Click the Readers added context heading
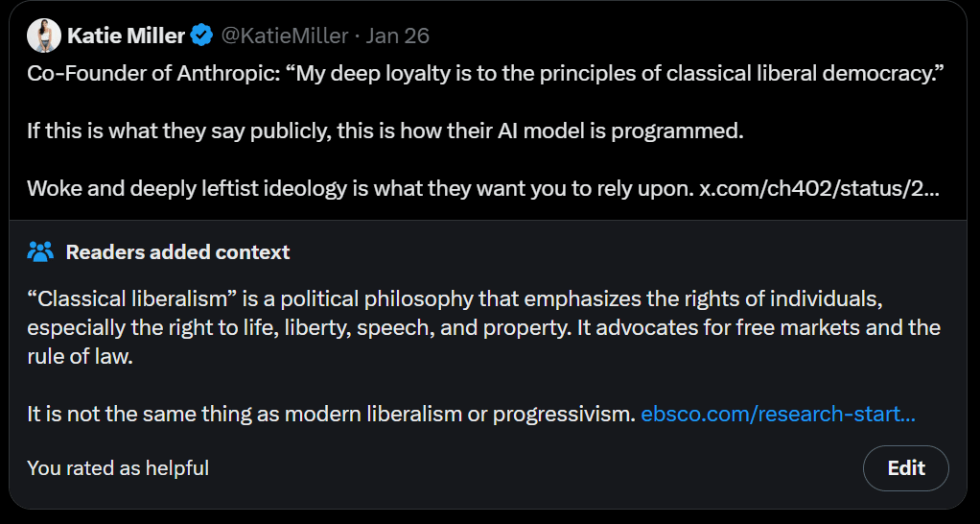 177,252
